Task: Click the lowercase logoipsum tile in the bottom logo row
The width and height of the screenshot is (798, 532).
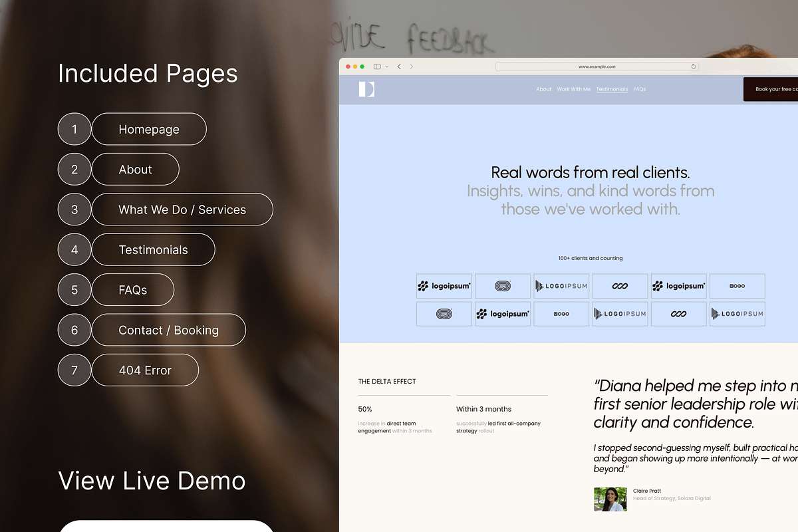Action: point(503,314)
